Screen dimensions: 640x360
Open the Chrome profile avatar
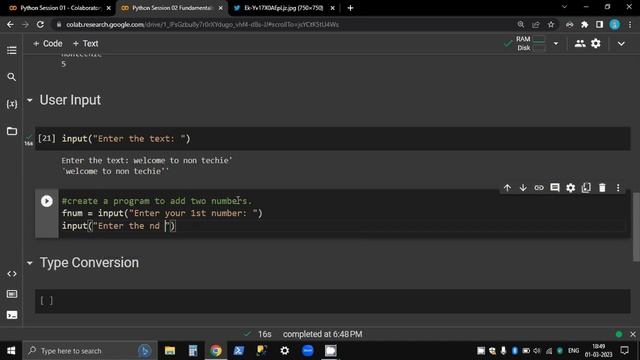click(x=615, y=24)
